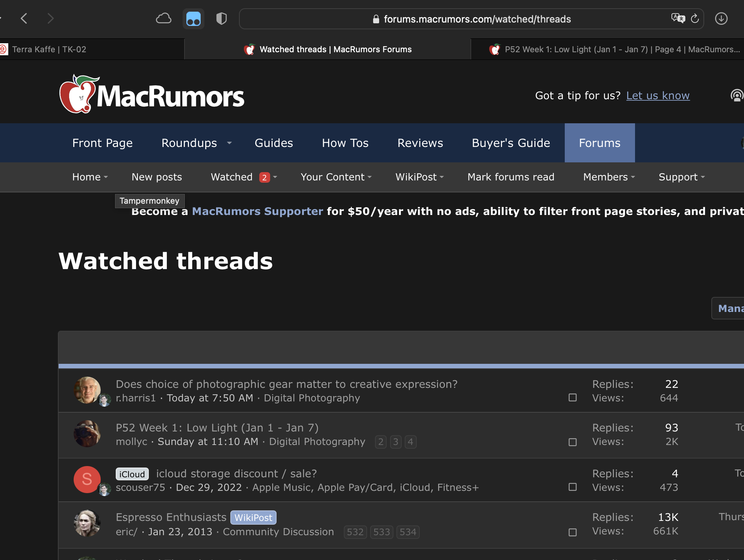Expand the Roundups dropdown arrow
The height and width of the screenshot is (560, 744).
tap(229, 143)
